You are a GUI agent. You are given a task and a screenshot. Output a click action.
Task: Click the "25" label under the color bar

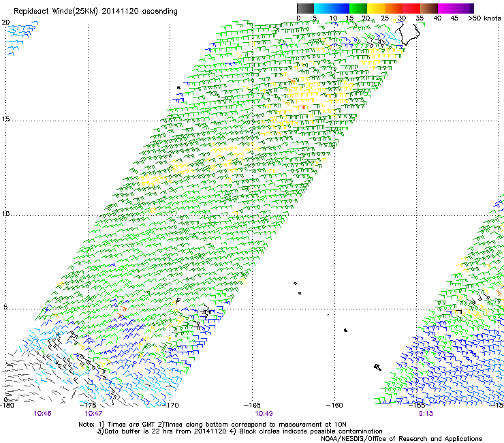[x=385, y=18]
